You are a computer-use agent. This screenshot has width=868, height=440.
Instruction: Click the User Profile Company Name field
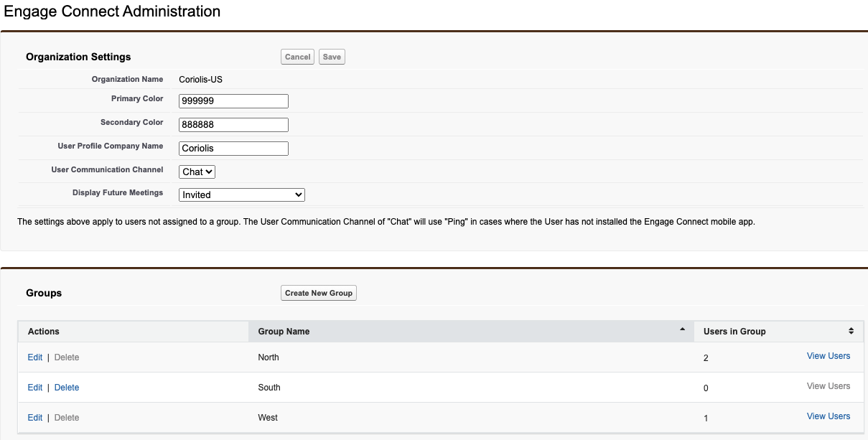(x=233, y=149)
